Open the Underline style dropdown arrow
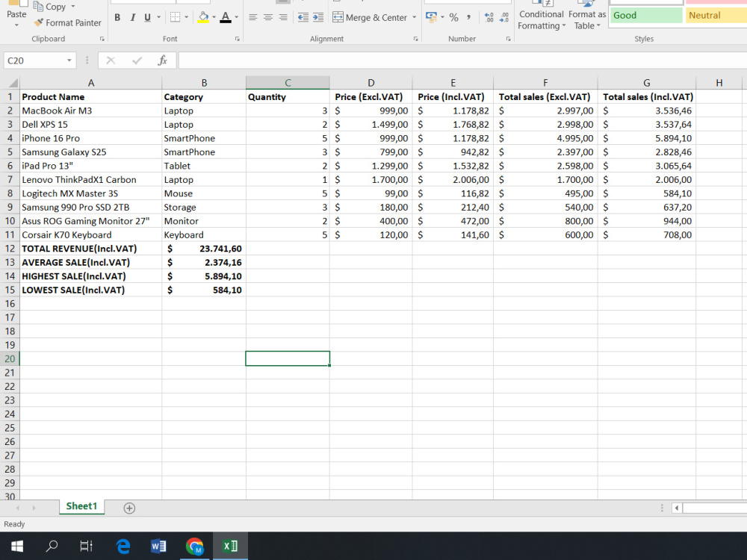The height and width of the screenshot is (560, 747). tap(158, 18)
